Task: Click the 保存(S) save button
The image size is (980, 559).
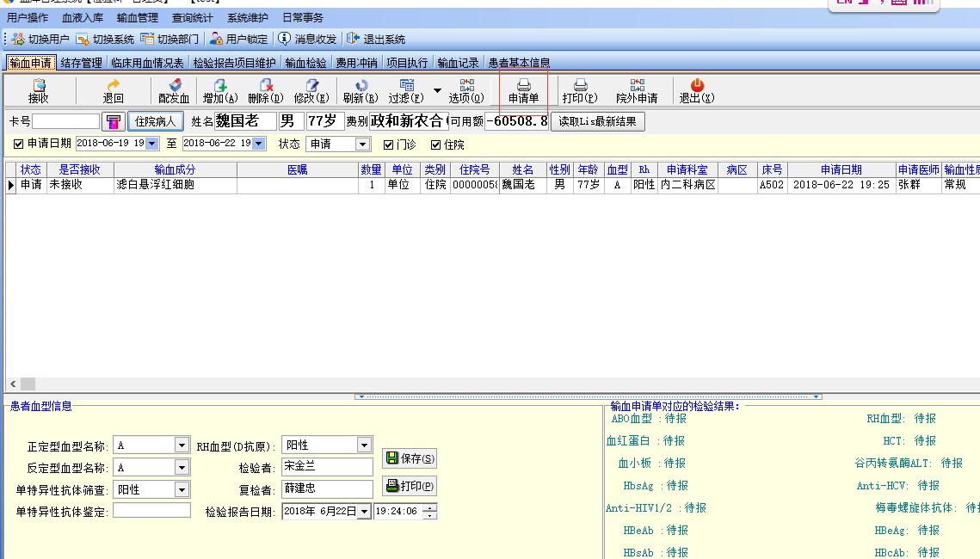Action: [410, 459]
